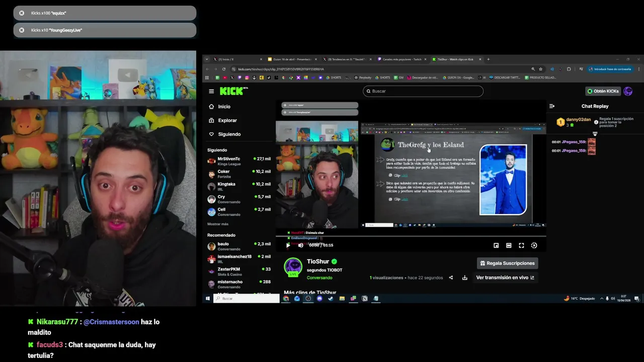Bookmark this page with star icon
Image resolution: width=644 pixels, height=362 pixels.
click(540, 69)
